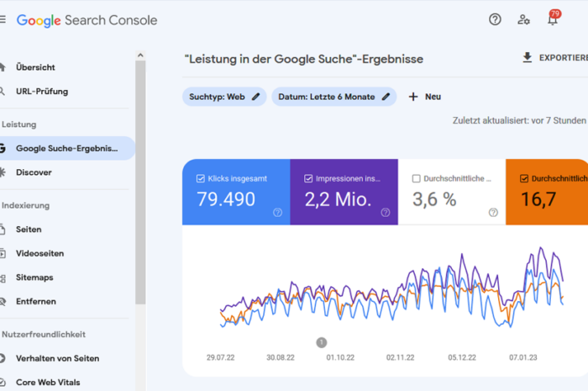Click the 07.01.23 axis date
The image size is (588, 391).
[x=522, y=357]
